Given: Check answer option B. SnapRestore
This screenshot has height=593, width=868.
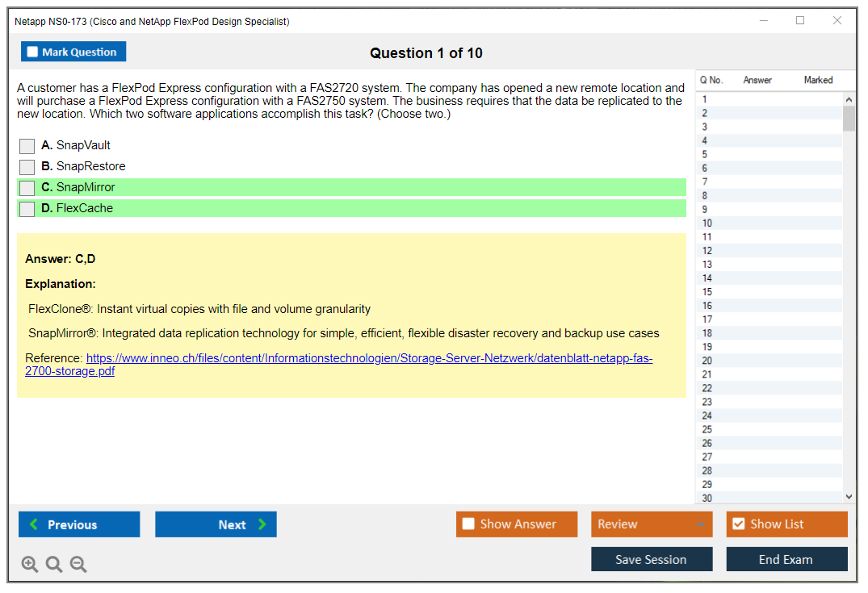Looking at the screenshot, I should point(27,167).
